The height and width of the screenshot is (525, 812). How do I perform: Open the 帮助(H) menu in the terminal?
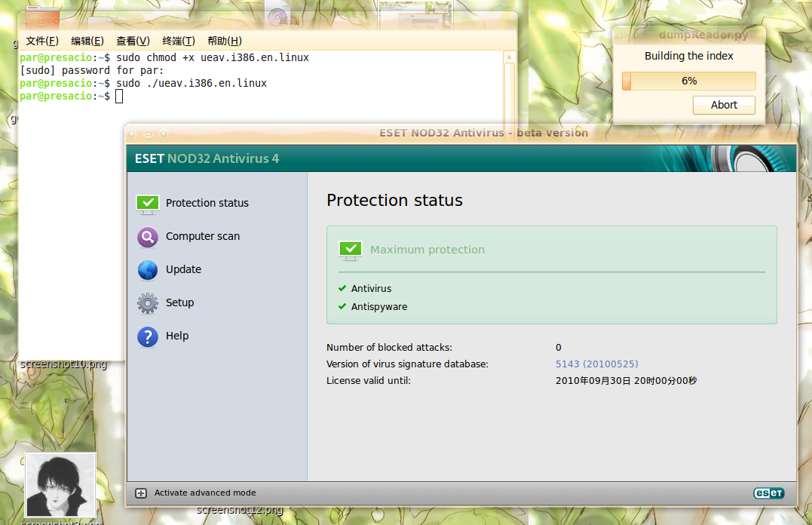click(x=225, y=41)
